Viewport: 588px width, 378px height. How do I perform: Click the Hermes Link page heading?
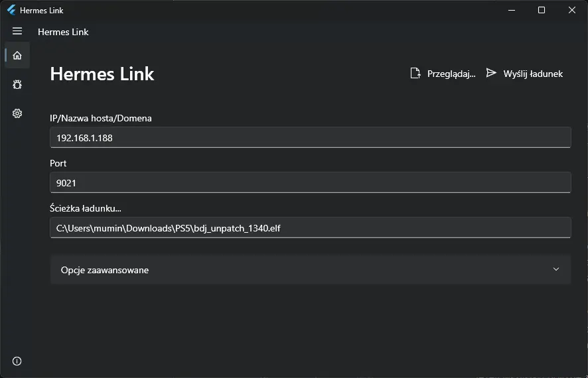(102, 74)
